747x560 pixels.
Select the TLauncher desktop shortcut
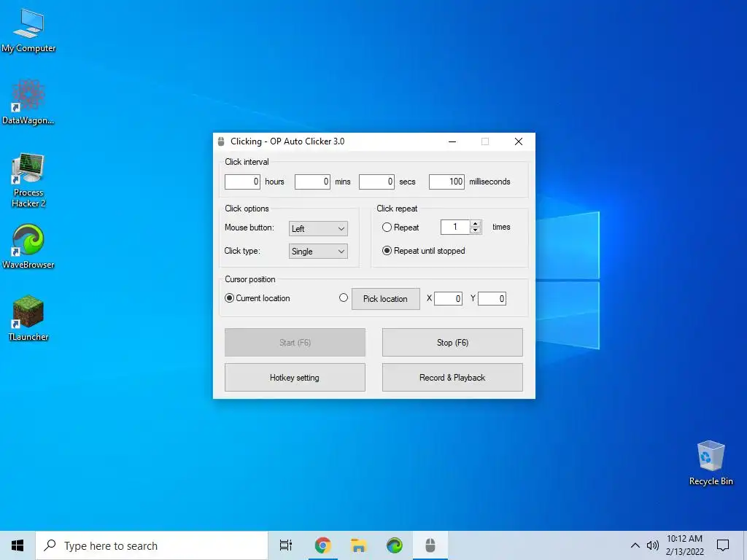pyautogui.click(x=28, y=318)
